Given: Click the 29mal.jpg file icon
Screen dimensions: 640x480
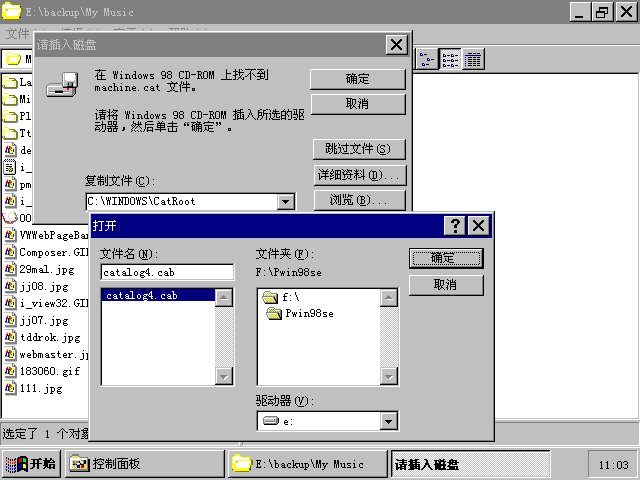Looking at the screenshot, I should [x=11, y=269].
